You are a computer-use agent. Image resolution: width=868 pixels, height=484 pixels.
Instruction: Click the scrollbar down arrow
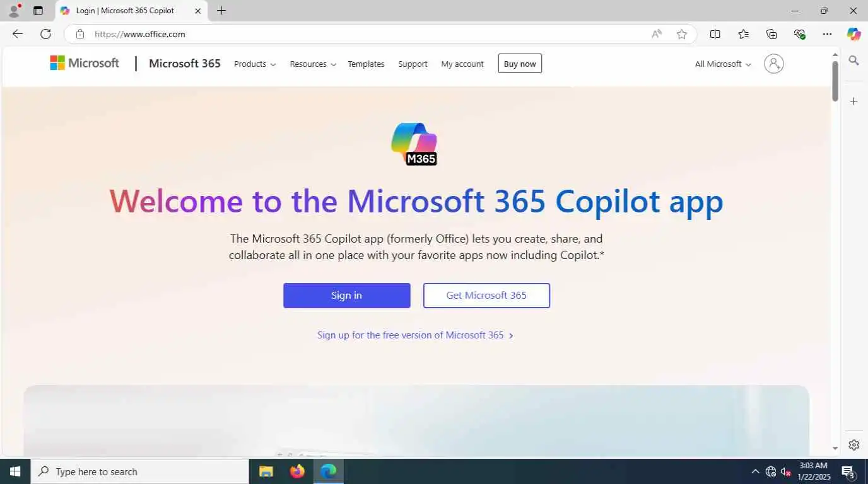coord(835,449)
